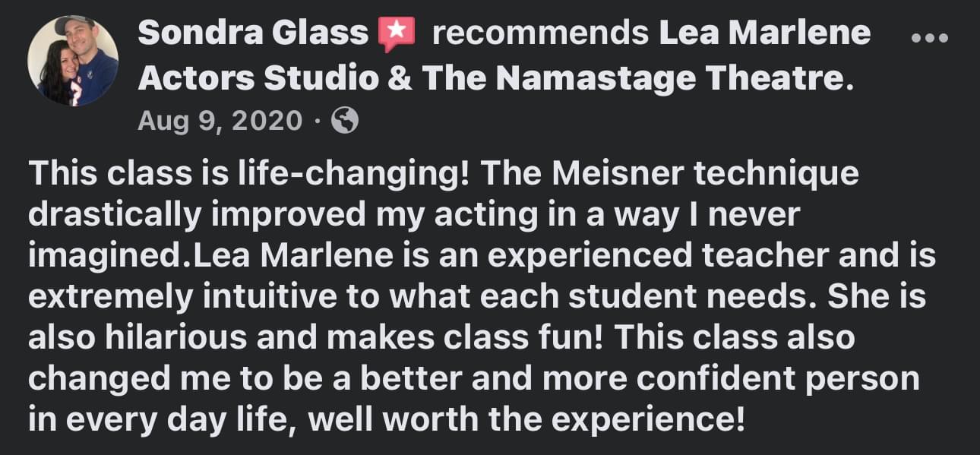
Task: Click 'extremely intuitive' in the review
Action: (182, 297)
